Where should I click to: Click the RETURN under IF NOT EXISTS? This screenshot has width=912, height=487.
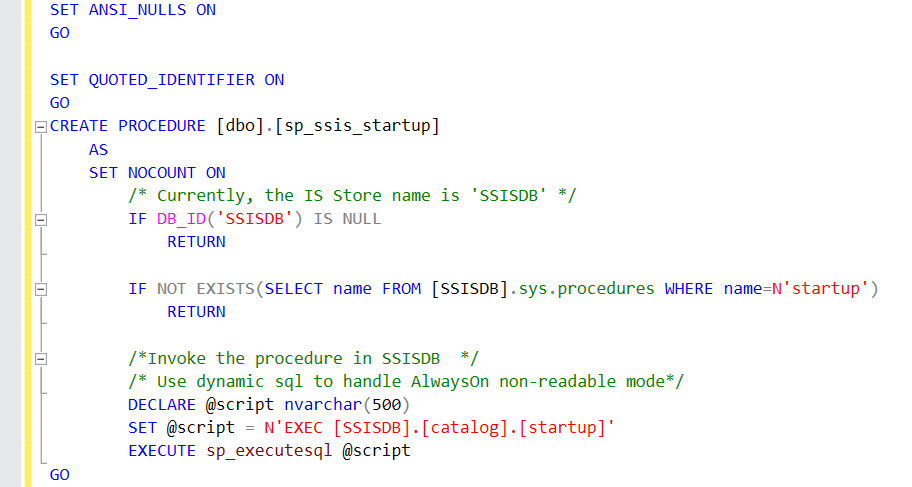tap(196, 312)
